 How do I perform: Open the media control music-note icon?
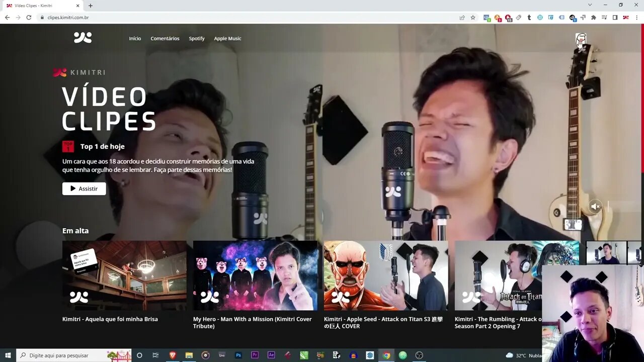click(604, 17)
